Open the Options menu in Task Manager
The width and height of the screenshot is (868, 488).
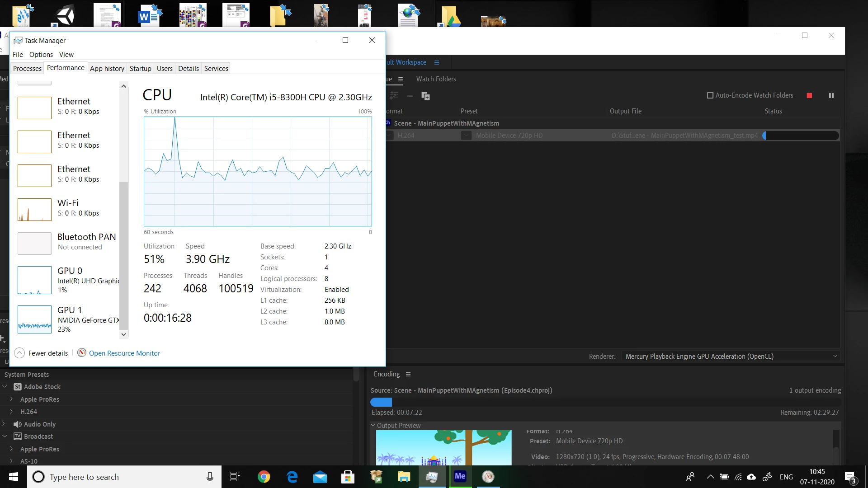point(41,55)
